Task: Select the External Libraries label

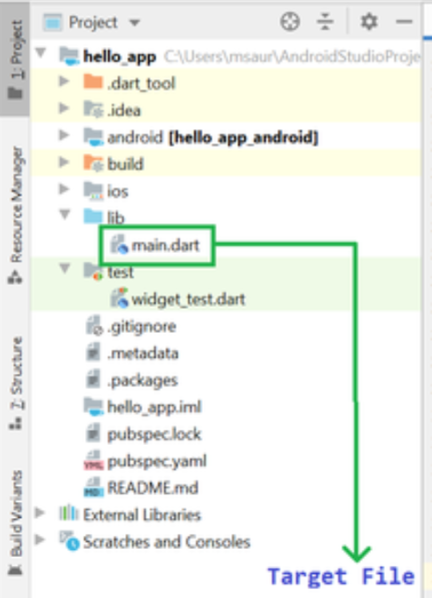Action: pos(142,515)
